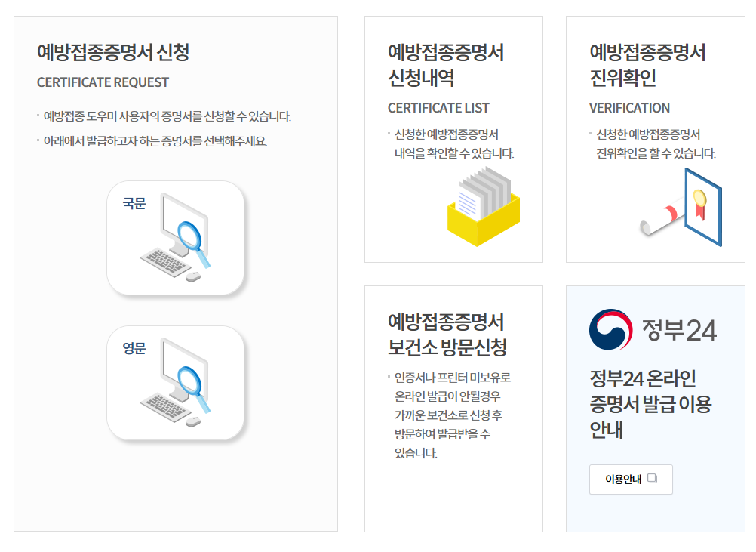
Task: Click the 예방접종증명서 신청 title
Action: coord(112,52)
